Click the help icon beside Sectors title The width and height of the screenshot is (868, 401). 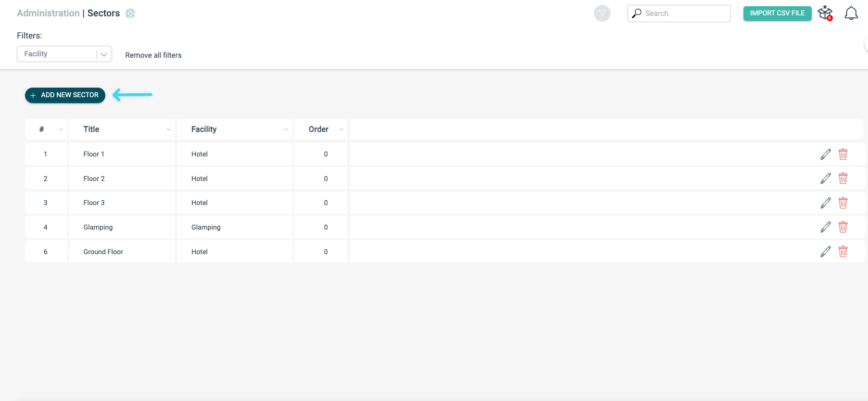click(130, 13)
